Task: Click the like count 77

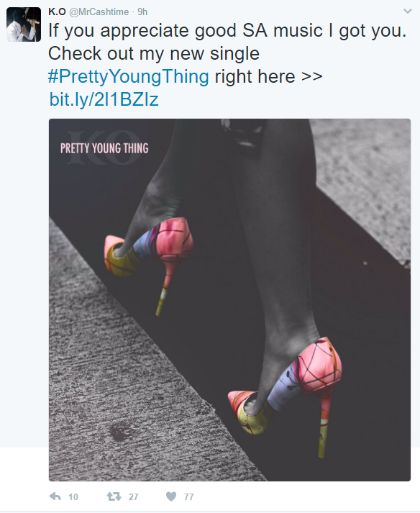Action: click(x=188, y=497)
